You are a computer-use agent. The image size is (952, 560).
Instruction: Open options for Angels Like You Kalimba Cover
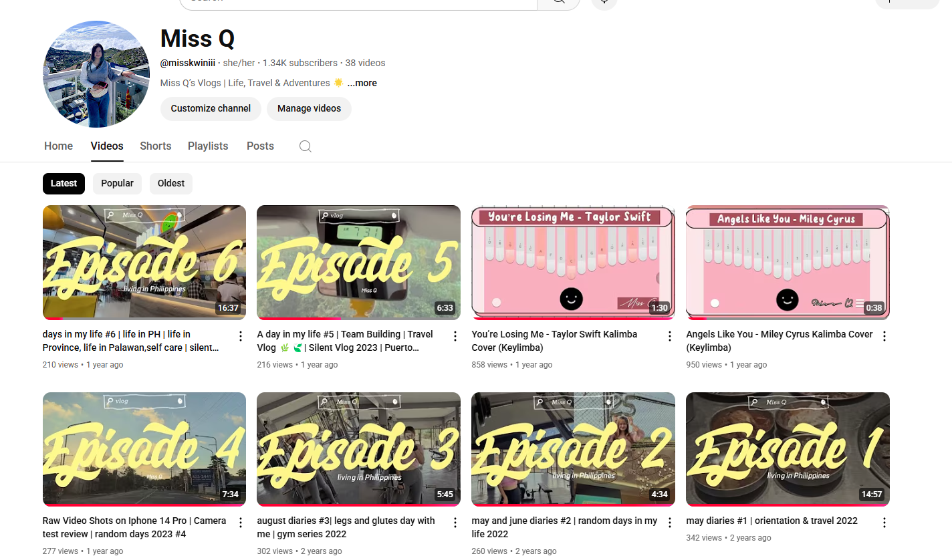(x=884, y=336)
